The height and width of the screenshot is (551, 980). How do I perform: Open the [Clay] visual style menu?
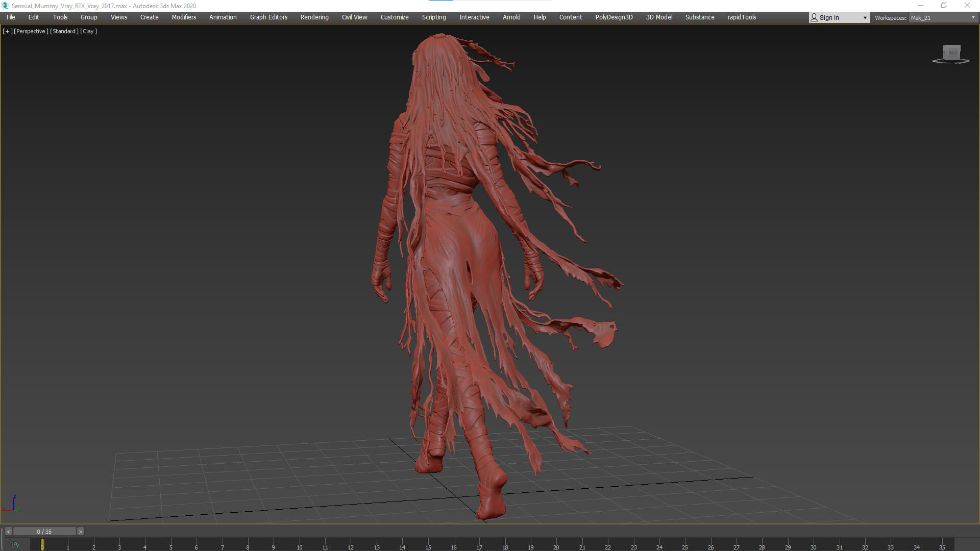click(88, 31)
